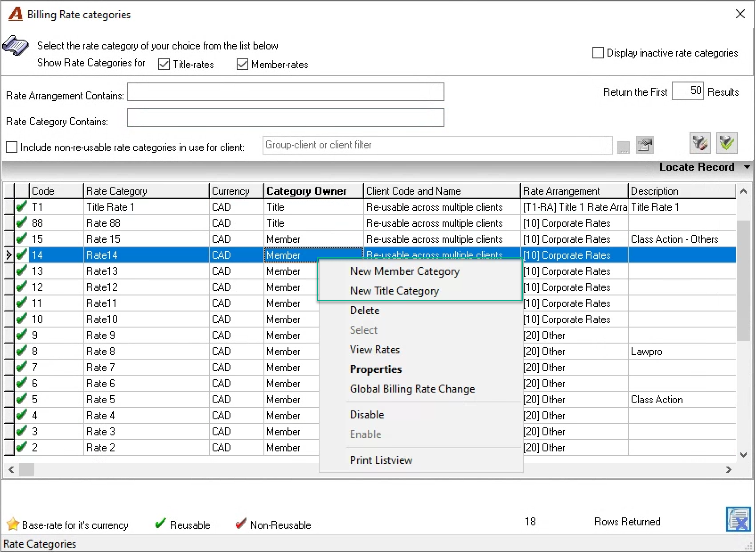Click the horizontal scrollbar right arrow
Image resolution: width=756 pixels, height=553 pixels.
(729, 470)
